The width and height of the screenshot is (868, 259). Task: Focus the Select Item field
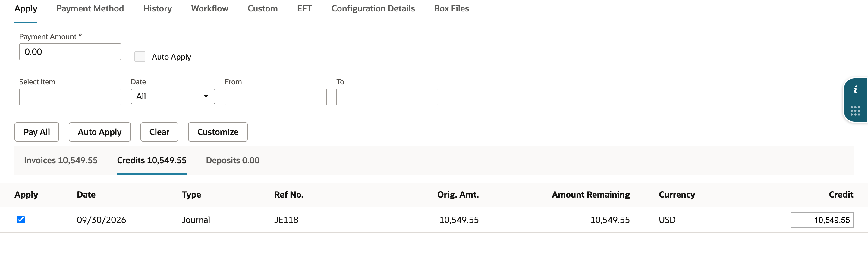click(70, 97)
